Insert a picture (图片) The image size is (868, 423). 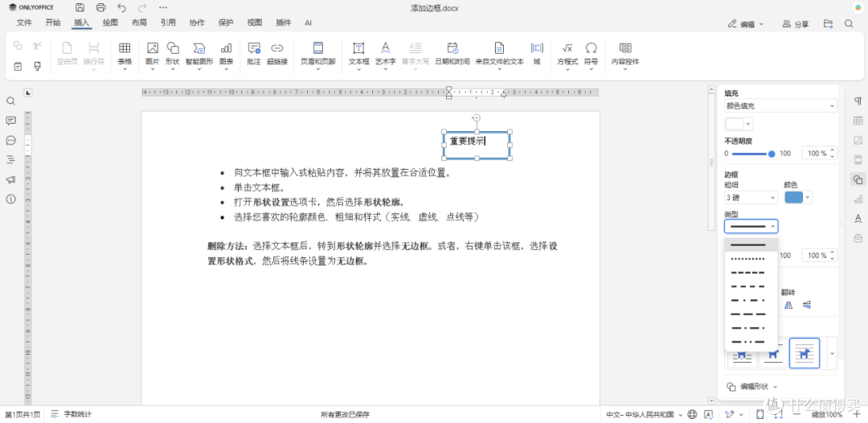(152, 55)
